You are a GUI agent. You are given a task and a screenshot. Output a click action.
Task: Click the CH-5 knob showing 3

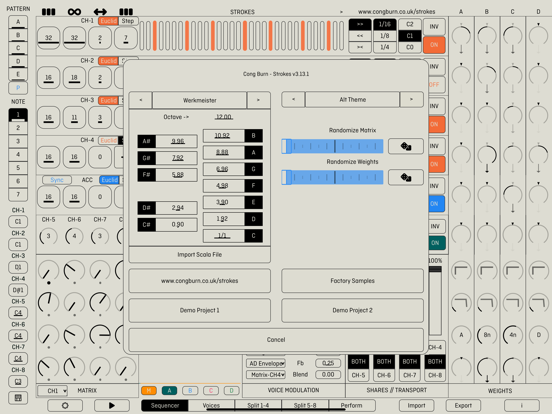[x=48, y=236]
